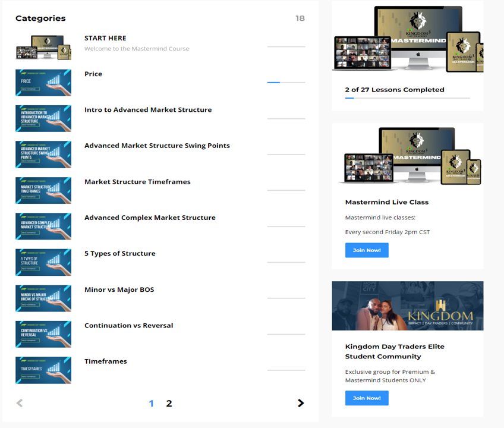504x428 pixels.
Task: Click the 2 of 27 Lessons Completed text
Action: [395, 90]
